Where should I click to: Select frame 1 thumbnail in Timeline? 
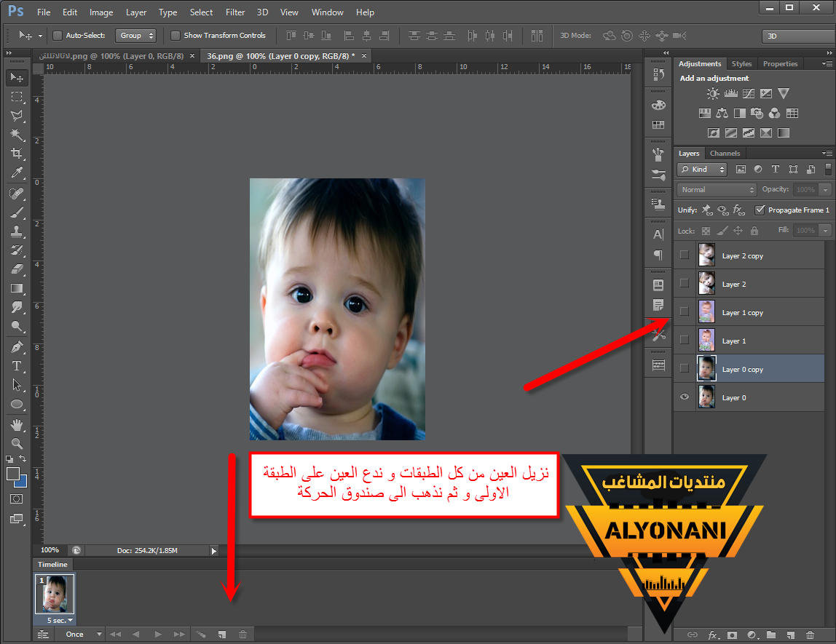pos(55,595)
